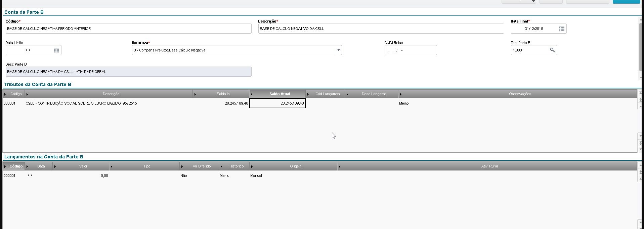Select Não cell in Vlr Diferido column

(x=184, y=176)
